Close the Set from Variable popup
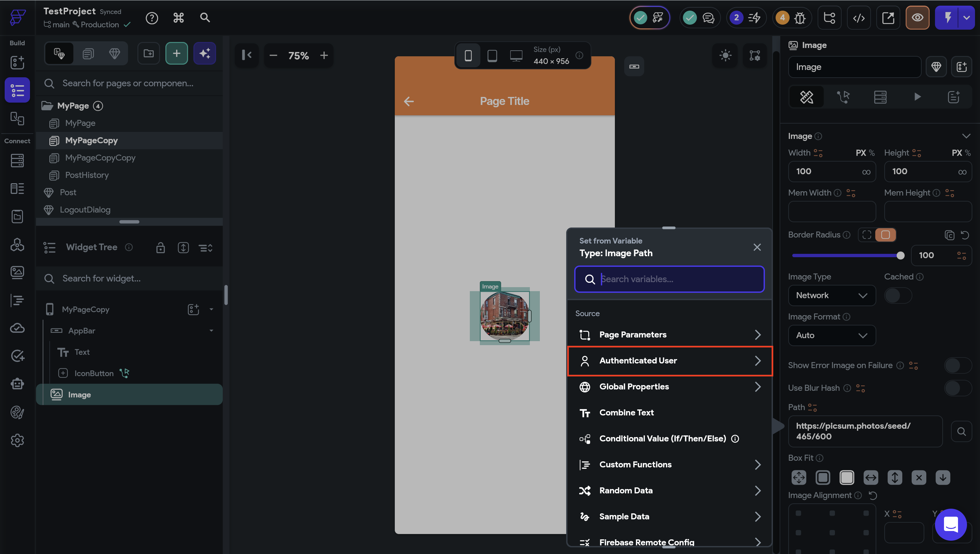980x554 pixels. tap(757, 247)
